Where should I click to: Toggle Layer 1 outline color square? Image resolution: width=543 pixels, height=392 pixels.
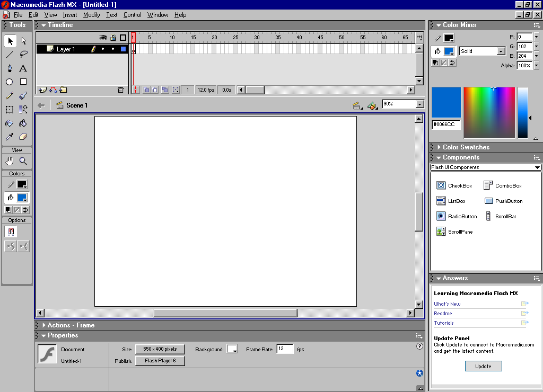[x=123, y=49]
